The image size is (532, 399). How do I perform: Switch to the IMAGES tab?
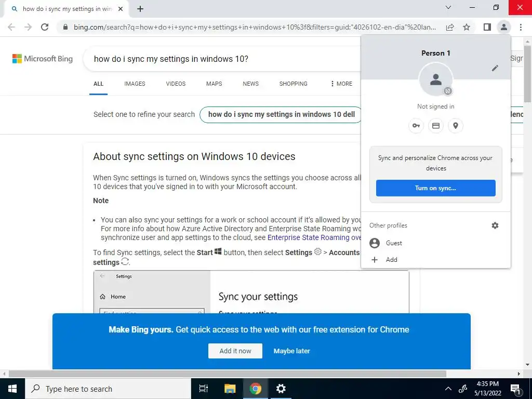pyautogui.click(x=135, y=84)
